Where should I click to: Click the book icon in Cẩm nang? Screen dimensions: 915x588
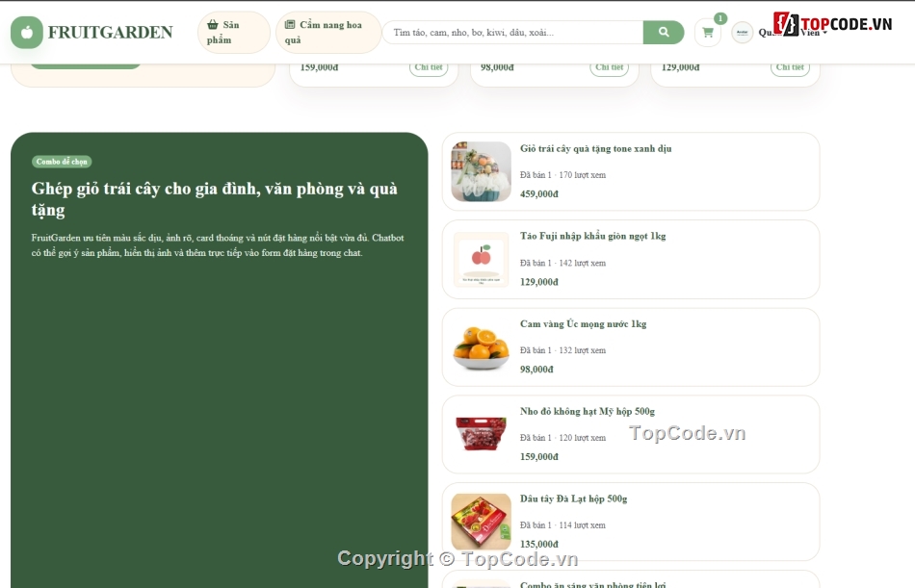pos(290,24)
